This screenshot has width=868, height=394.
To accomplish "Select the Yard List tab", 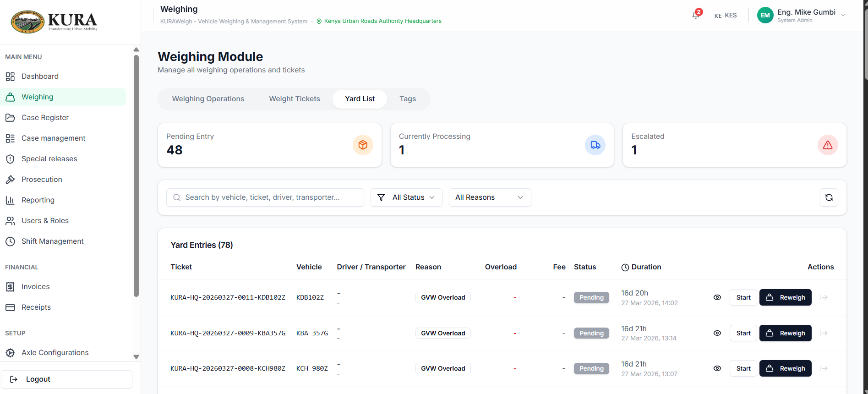I will click(x=360, y=99).
